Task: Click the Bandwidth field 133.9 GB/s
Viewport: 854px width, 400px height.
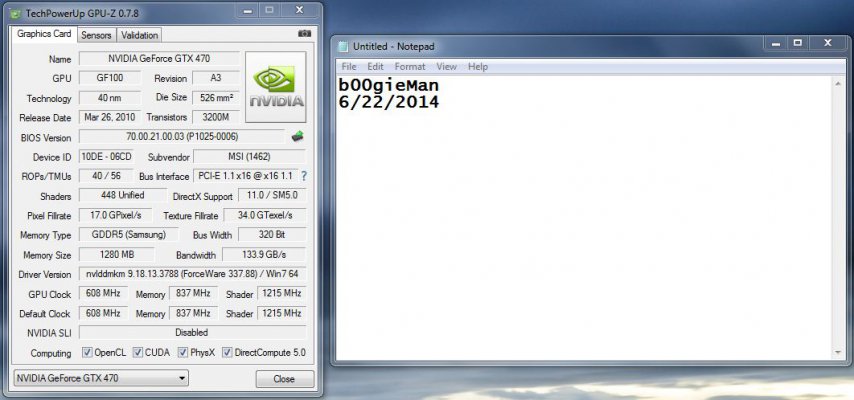Action: pos(264,254)
